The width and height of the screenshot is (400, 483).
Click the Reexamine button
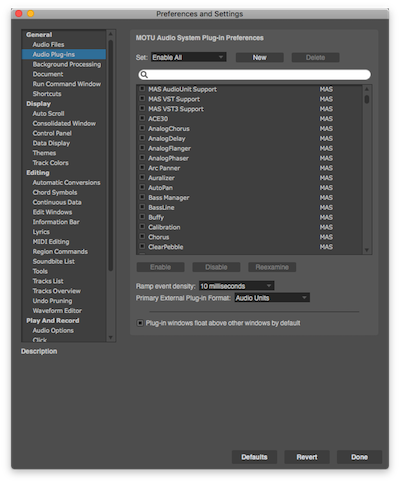272,267
